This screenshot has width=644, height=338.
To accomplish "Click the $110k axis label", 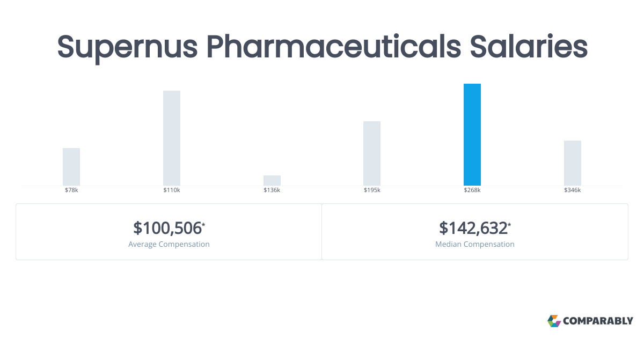I will coord(172,190).
